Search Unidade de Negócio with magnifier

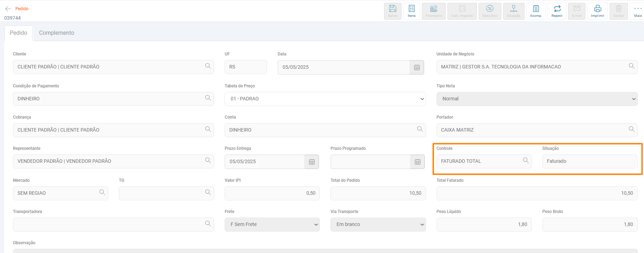[631, 66]
